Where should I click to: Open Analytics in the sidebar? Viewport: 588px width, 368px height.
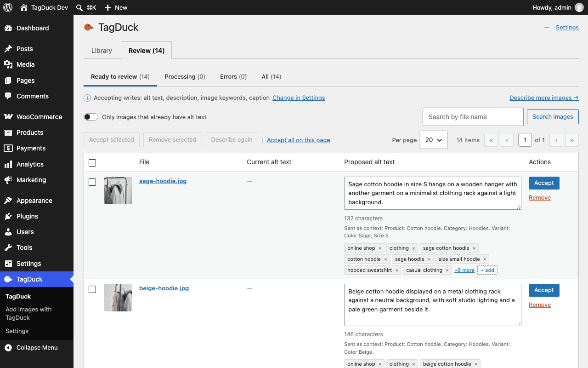(x=37, y=164)
